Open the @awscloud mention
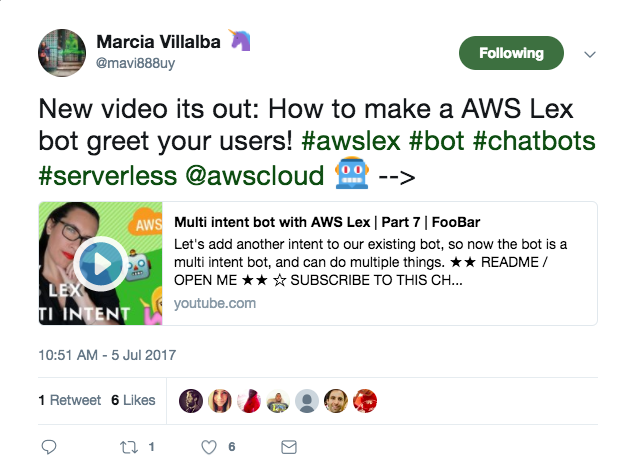 tap(255, 175)
